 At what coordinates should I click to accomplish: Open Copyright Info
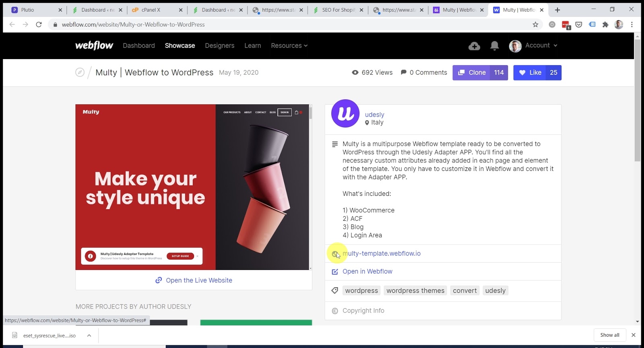coord(363,311)
